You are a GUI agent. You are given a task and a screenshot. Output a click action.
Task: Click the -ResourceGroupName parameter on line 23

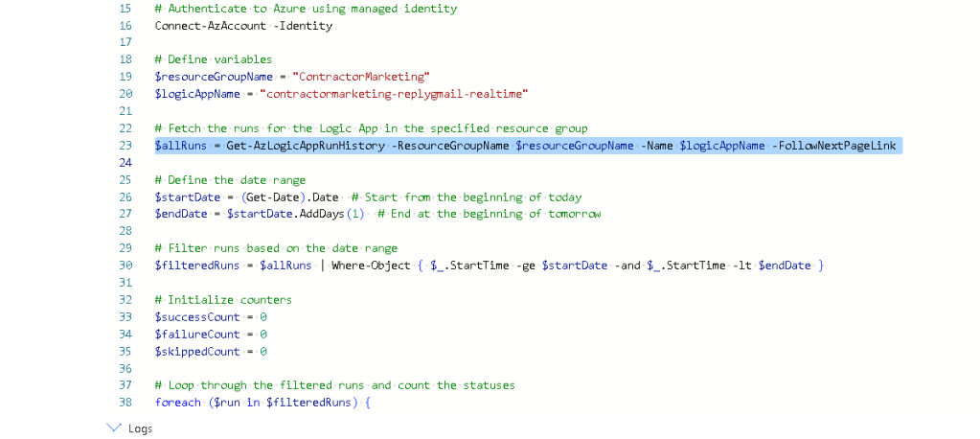[x=449, y=146]
